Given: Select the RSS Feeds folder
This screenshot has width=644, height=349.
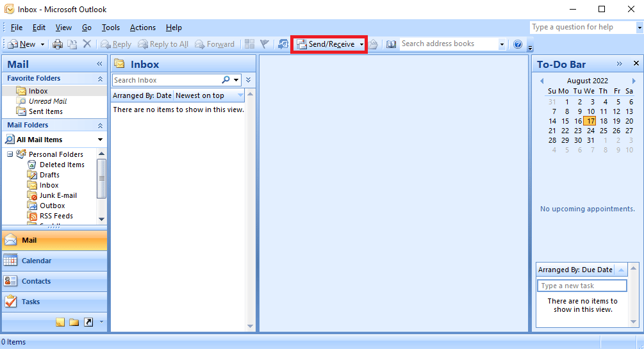Looking at the screenshot, I should pos(56,216).
